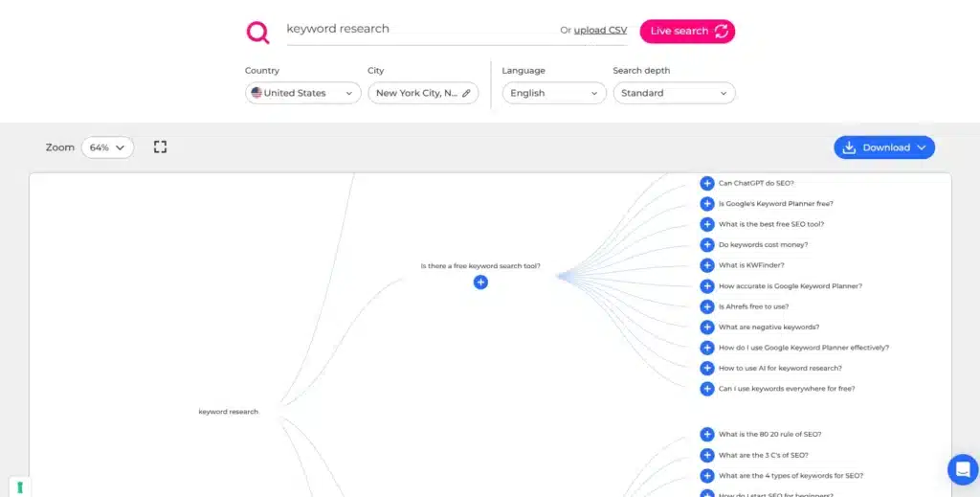The width and height of the screenshot is (980, 497).
Task: Expand plus by "What is the 80 20 rule of SEO?"
Action: tap(707, 435)
